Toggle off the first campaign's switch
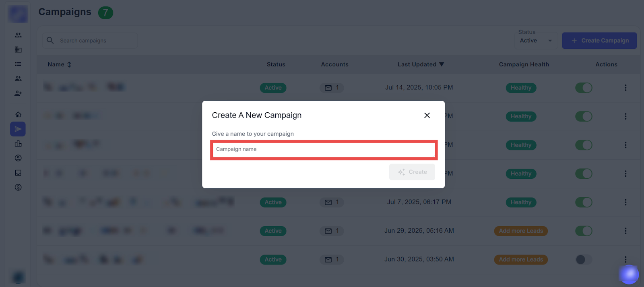The width and height of the screenshot is (644, 287). click(x=584, y=88)
